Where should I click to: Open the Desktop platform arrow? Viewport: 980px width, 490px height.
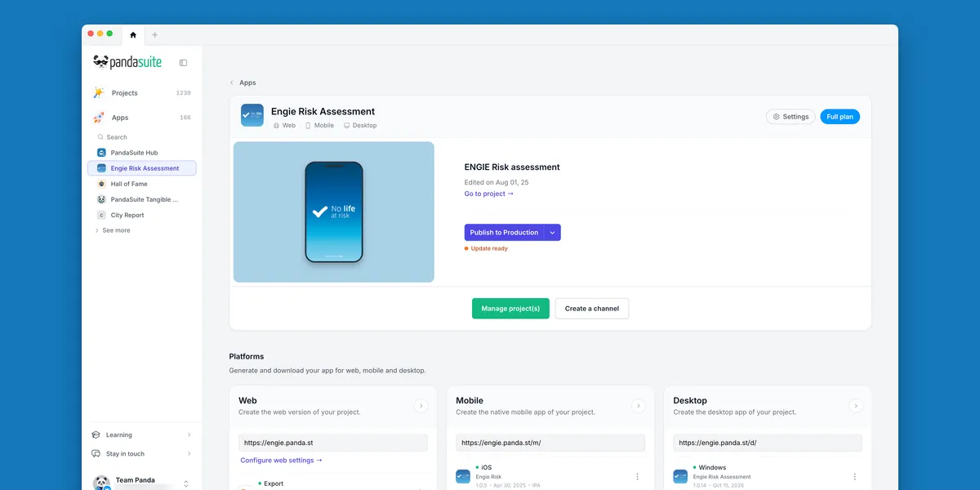pyautogui.click(x=855, y=406)
